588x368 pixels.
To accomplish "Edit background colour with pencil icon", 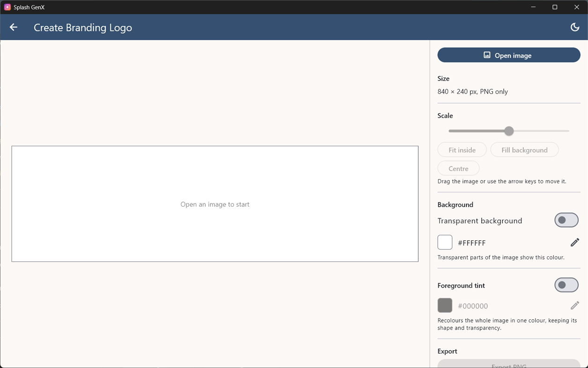I will tap(575, 242).
